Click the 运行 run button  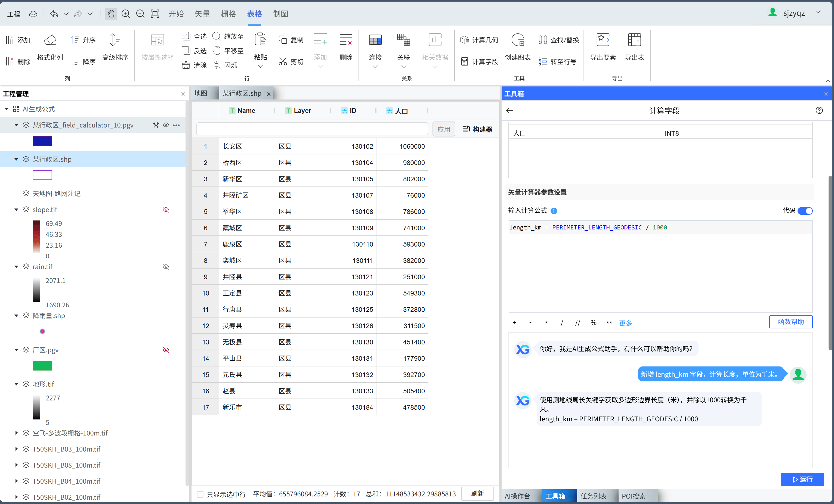(x=802, y=479)
